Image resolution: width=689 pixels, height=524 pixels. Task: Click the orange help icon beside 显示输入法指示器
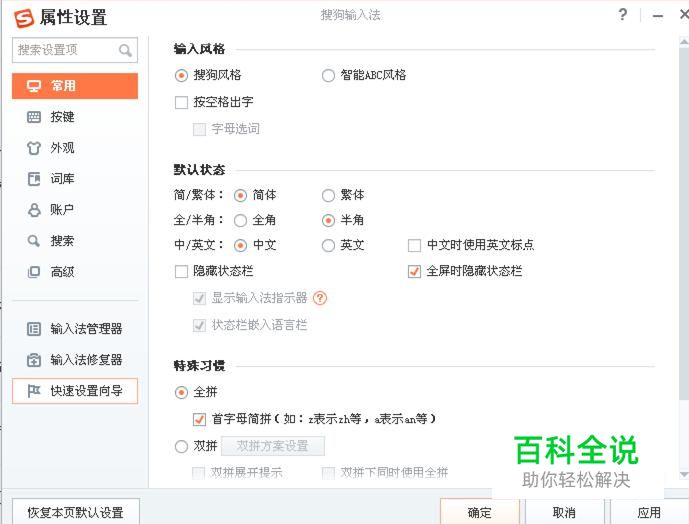coord(320,298)
